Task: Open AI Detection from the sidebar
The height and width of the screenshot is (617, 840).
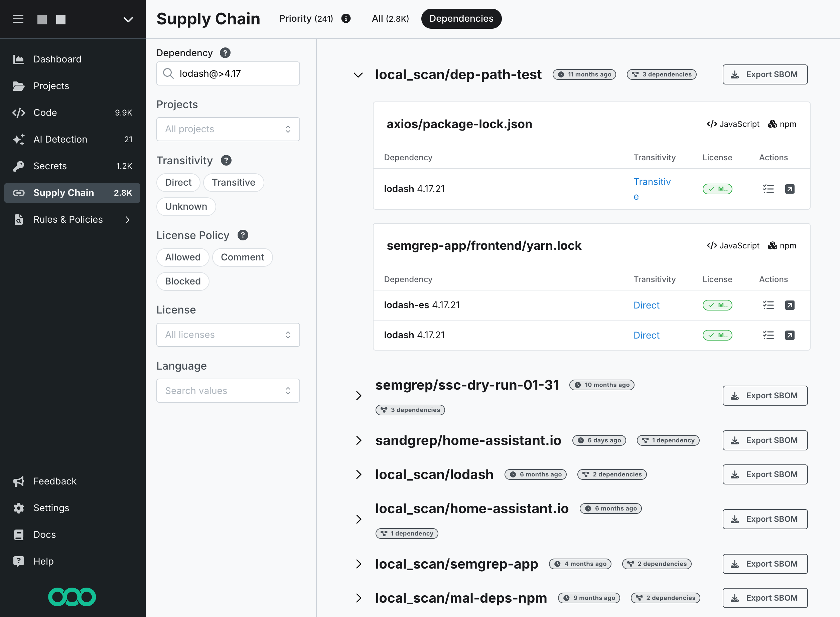Action: [60, 139]
